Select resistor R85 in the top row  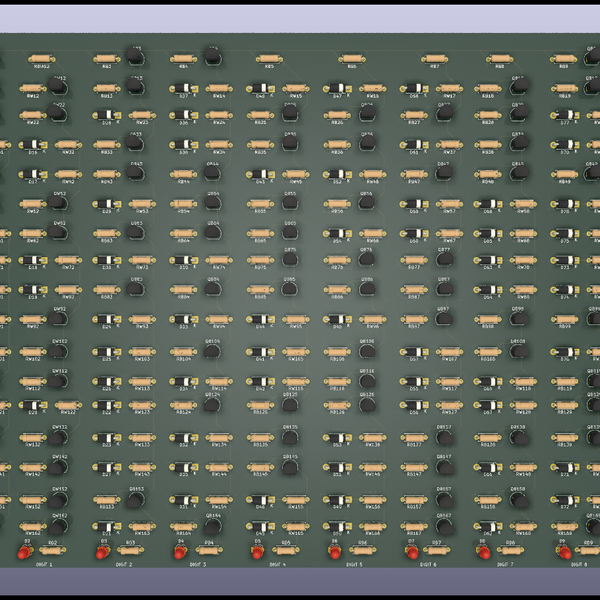point(267,59)
